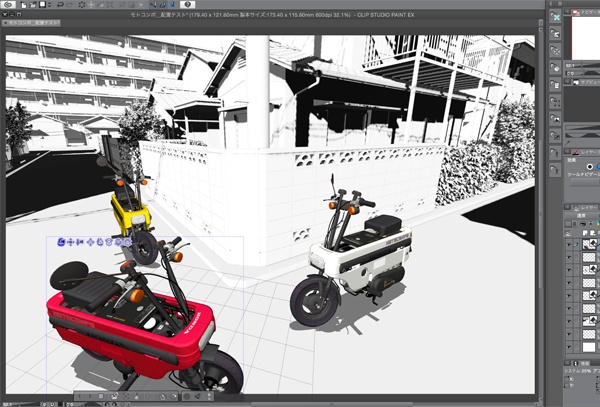Select next 3D object arrow in object launcher
The image size is (600, 407).
tap(90, 396)
